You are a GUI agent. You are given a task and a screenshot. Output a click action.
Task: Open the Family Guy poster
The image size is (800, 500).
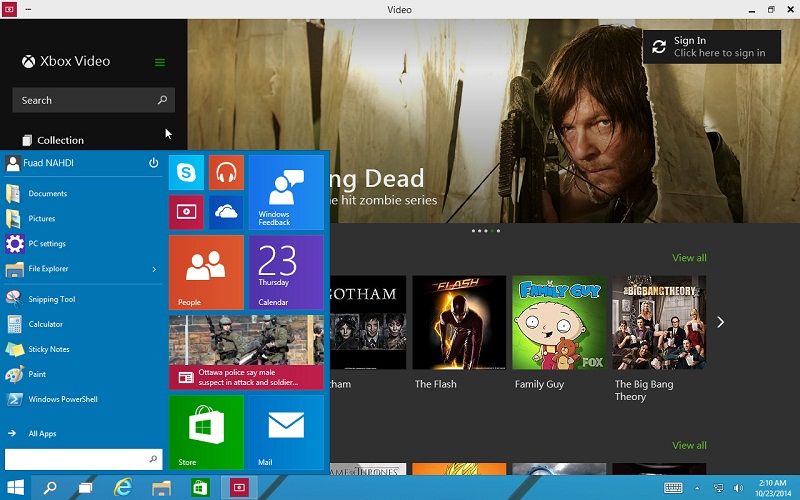point(559,322)
